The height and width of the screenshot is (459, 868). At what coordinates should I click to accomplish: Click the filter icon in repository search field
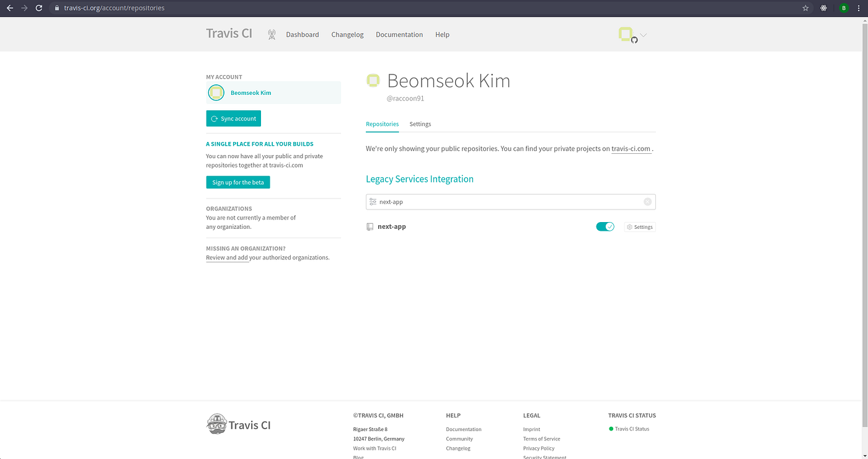pyautogui.click(x=373, y=202)
